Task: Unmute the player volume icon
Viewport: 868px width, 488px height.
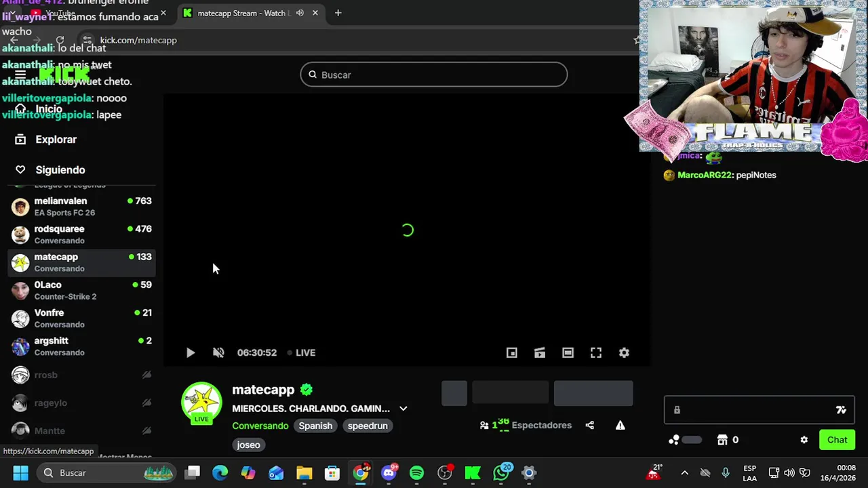Action: tap(218, 352)
